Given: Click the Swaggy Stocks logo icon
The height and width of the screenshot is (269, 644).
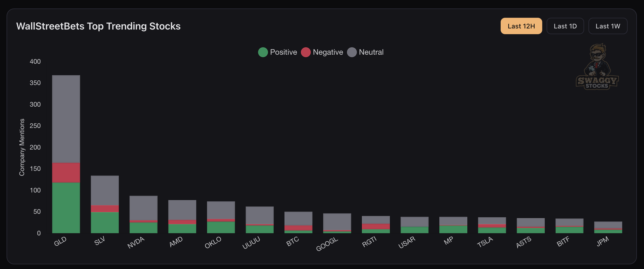Looking at the screenshot, I should click(x=597, y=66).
